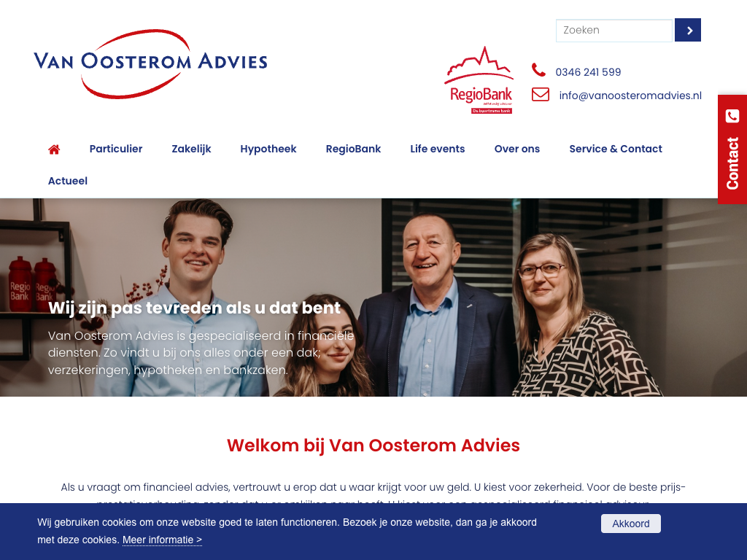The image size is (747, 560).
Task: Open the Meer informatie cookie link
Action: 162,540
